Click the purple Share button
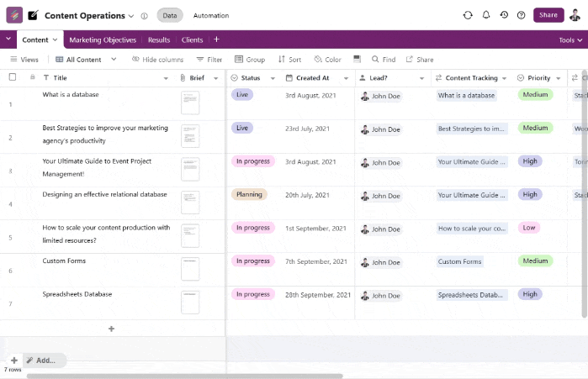 (548, 15)
